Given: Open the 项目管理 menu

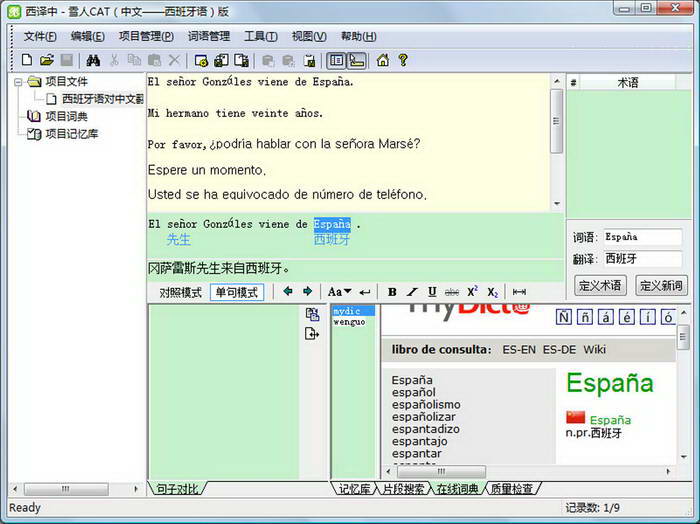Looking at the screenshot, I should (146, 36).
